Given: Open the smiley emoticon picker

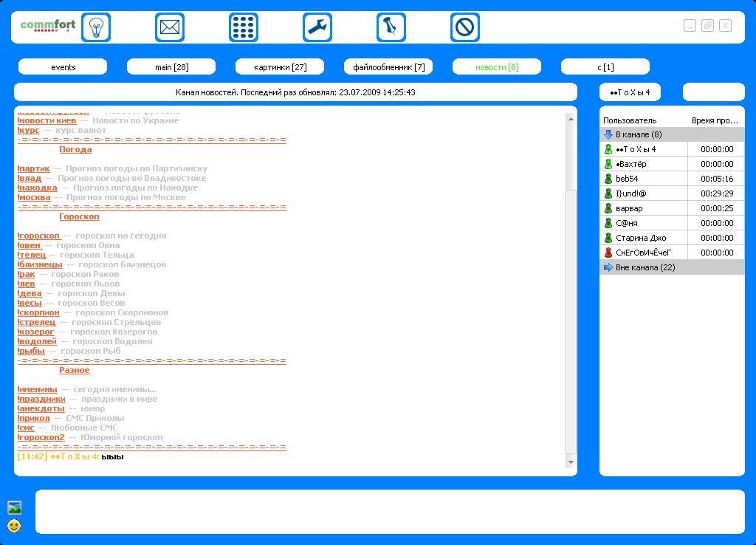Looking at the screenshot, I should tap(14, 526).
